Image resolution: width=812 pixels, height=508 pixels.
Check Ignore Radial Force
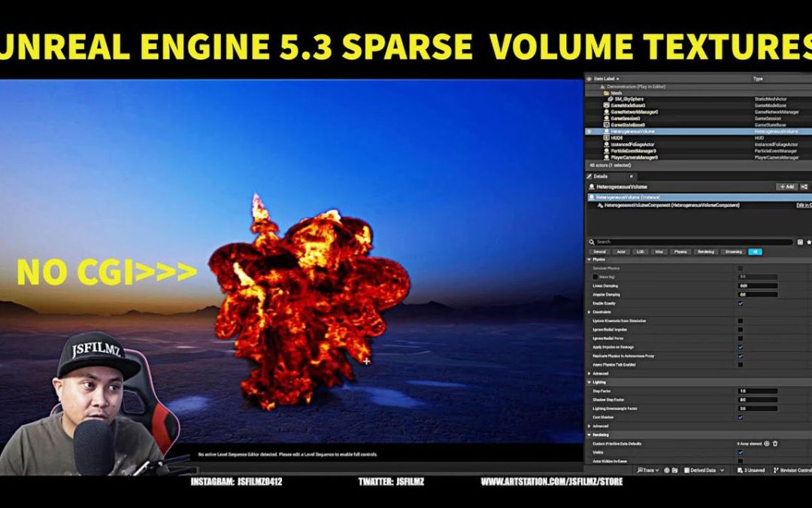pyautogui.click(x=741, y=339)
